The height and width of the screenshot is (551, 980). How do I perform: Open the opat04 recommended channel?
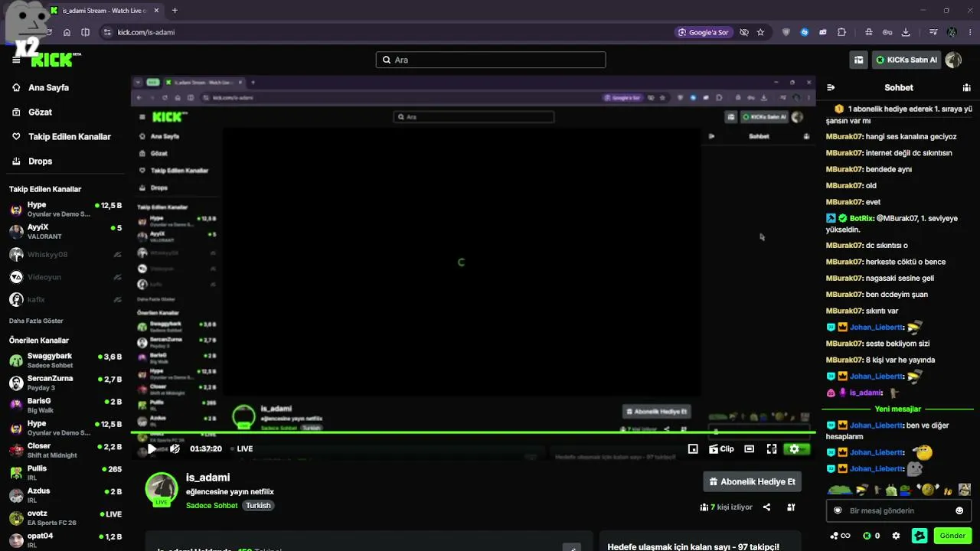click(x=65, y=540)
